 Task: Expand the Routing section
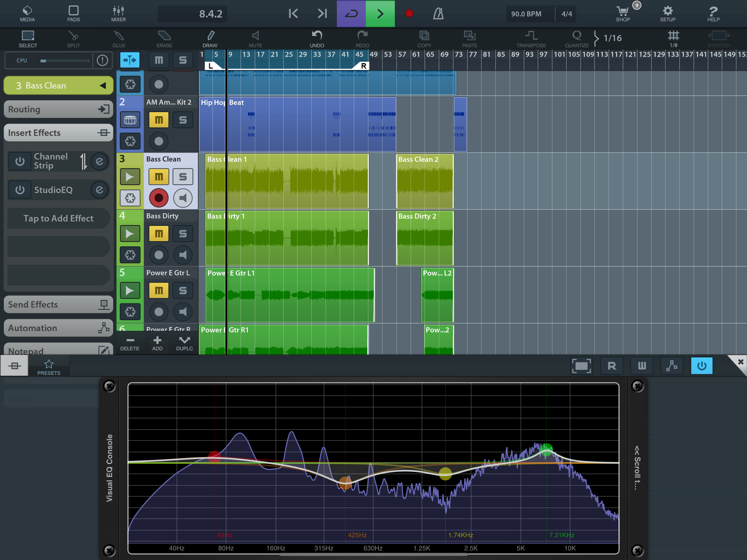pos(58,109)
